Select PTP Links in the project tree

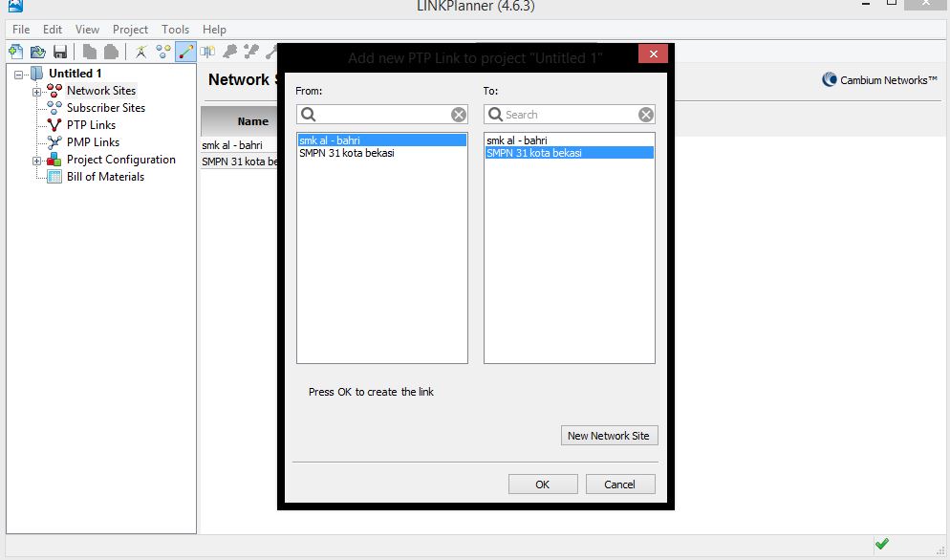(91, 125)
